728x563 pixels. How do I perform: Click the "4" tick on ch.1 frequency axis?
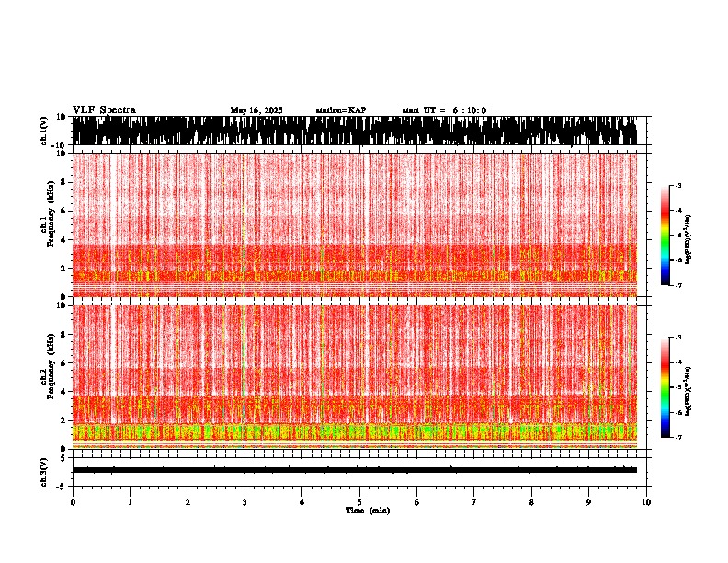coord(64,240)
